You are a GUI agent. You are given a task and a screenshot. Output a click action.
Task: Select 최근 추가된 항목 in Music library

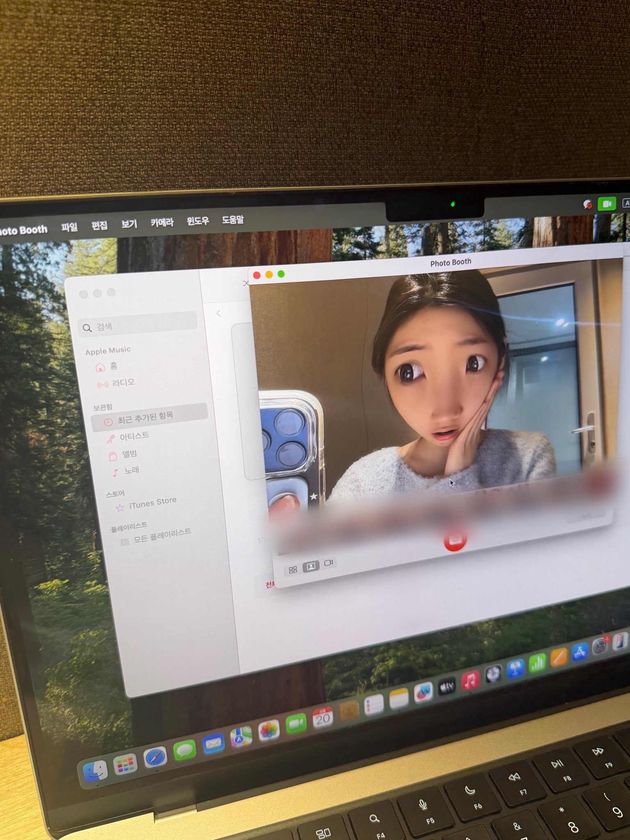coord(150,418)
